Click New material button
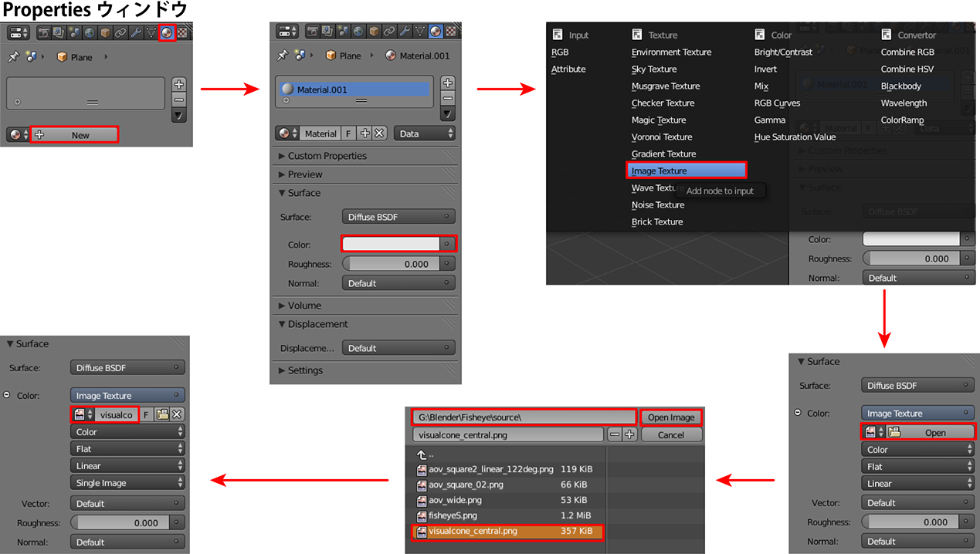 click(x=74, y=134)
